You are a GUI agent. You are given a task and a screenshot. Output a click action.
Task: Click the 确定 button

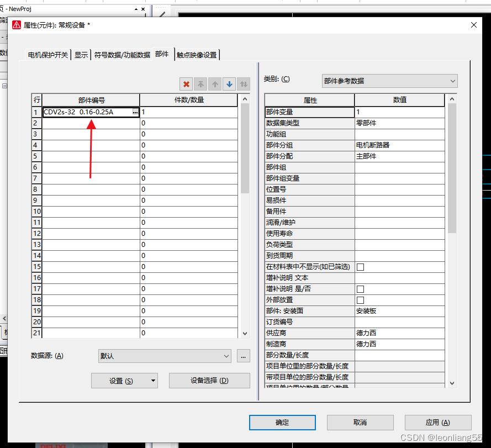coord(282,423)
